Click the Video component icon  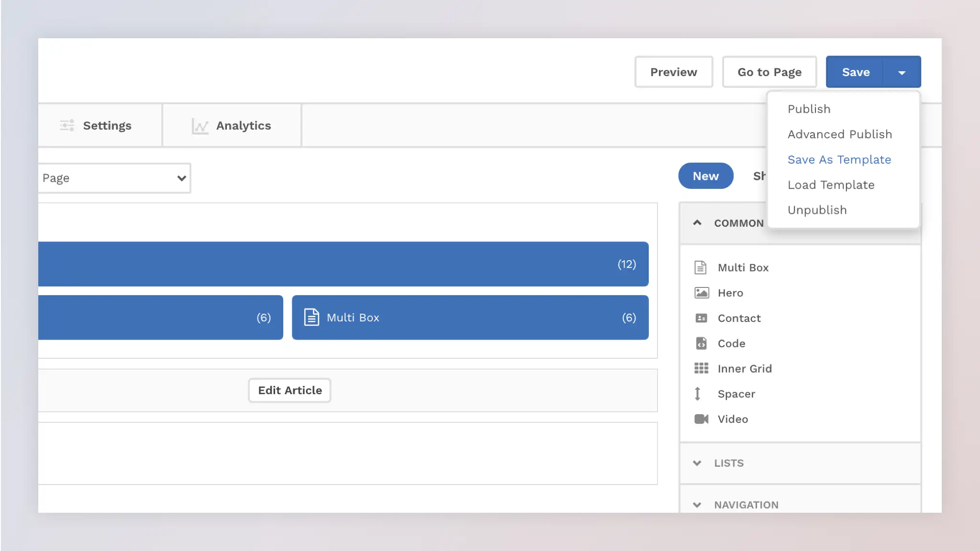tap(702, 419)
